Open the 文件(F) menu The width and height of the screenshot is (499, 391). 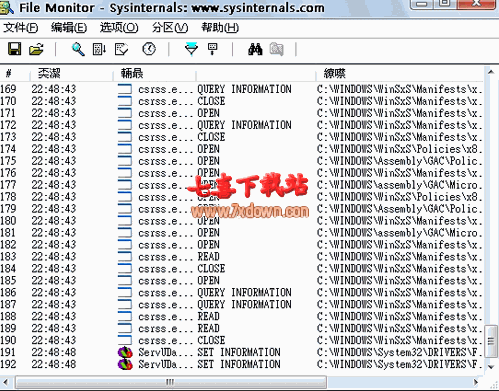[21, 28]
